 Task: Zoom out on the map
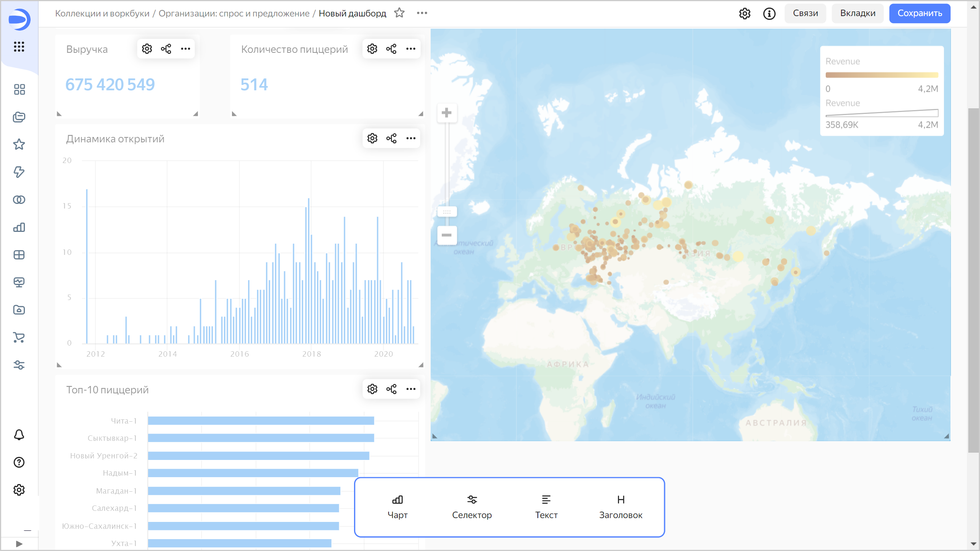[x=446, y=235]
